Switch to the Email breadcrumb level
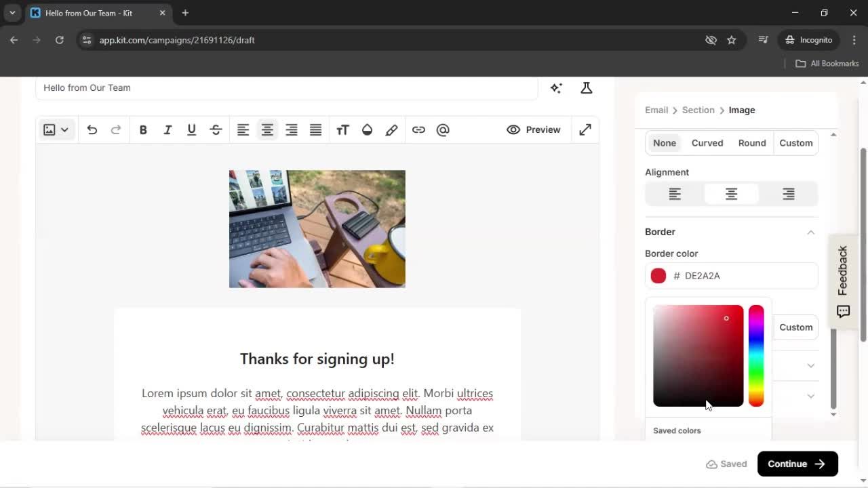The image size is (868, 488). pos(656,110)
